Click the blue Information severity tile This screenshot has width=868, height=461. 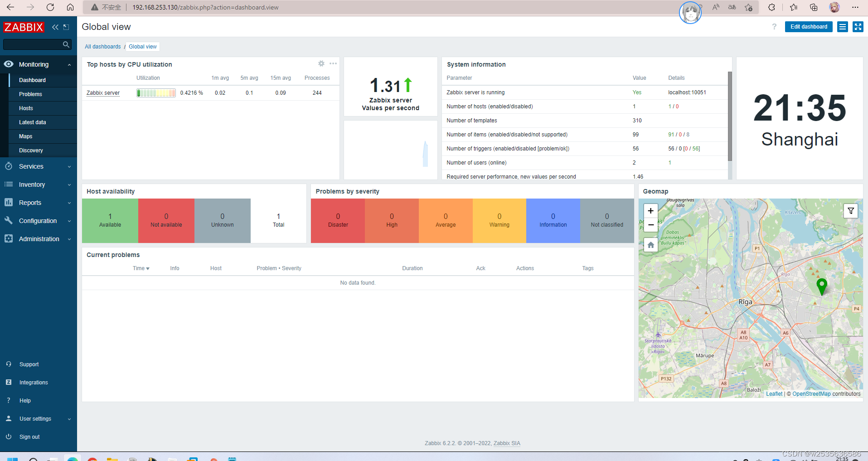(553, 221)
